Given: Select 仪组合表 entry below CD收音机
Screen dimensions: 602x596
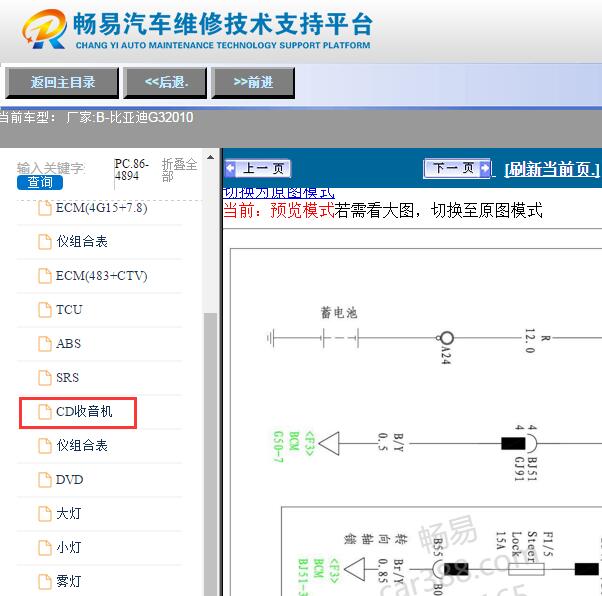Looking at the screenshot, I should (x=82, y=445).
